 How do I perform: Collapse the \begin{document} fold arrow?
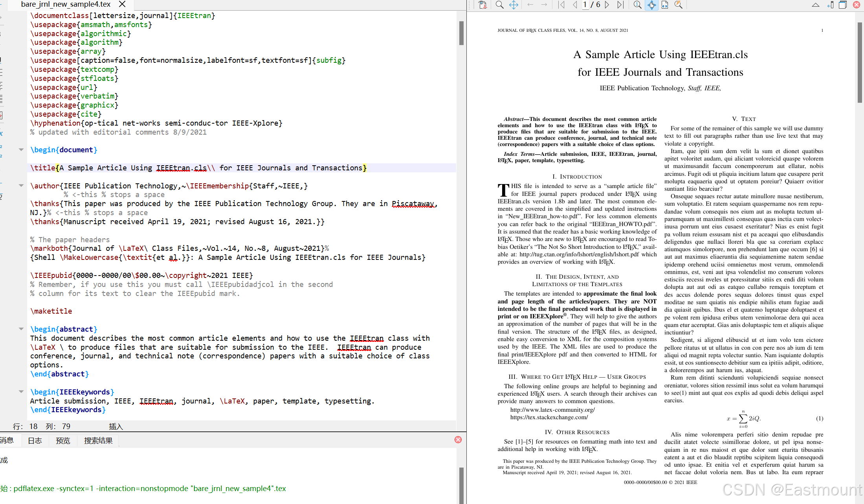pos(21,150)
